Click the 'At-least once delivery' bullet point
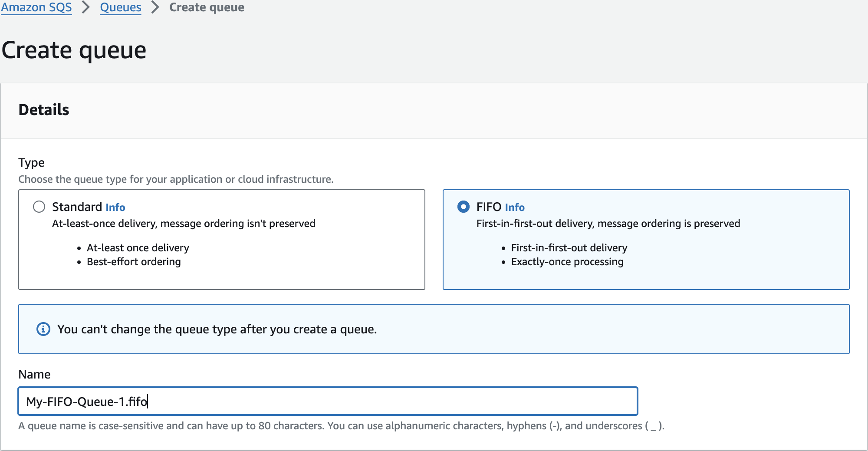Screen dimensions: 868x451 138,248
